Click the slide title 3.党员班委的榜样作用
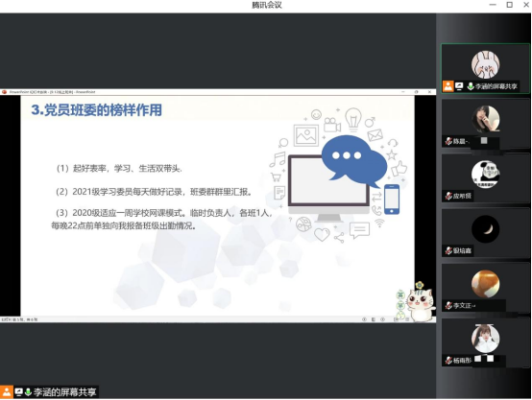The height and width of the screenshot is (400, 532). (x=97, y=109)
